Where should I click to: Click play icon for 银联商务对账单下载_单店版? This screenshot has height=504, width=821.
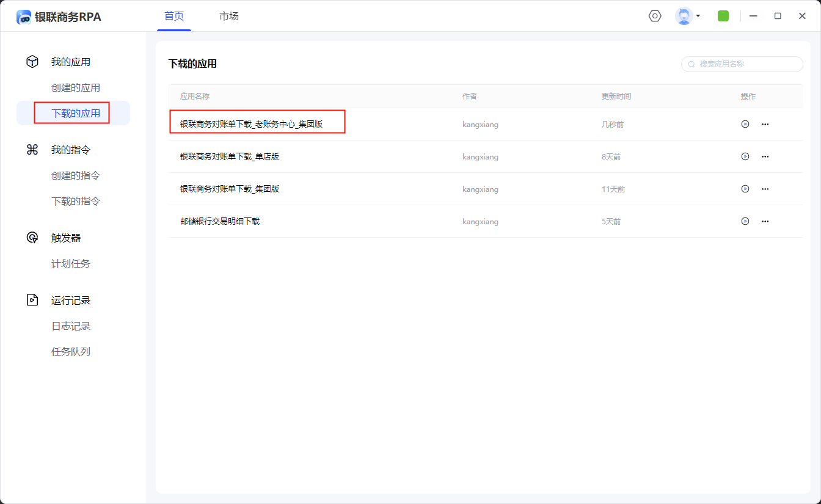745,156
